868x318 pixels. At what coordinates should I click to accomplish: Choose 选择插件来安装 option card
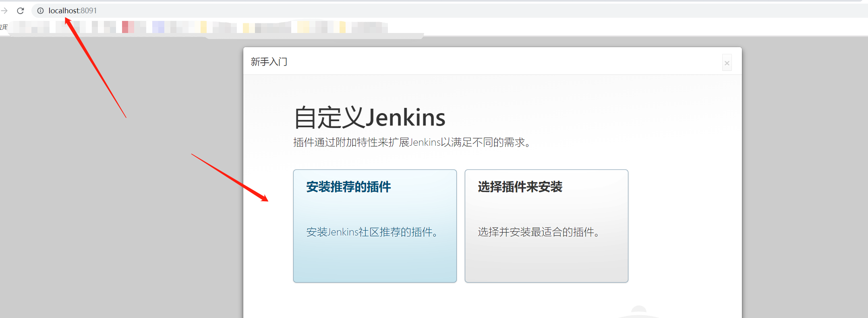(547, 226)
